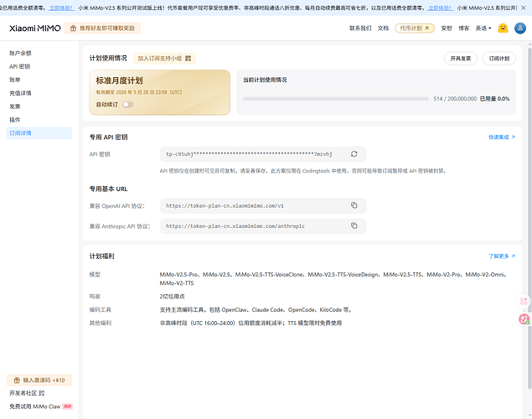This screenshot has height=419, width=532.
Task: Click the 订阅计划 button
Action: (498, 59)
